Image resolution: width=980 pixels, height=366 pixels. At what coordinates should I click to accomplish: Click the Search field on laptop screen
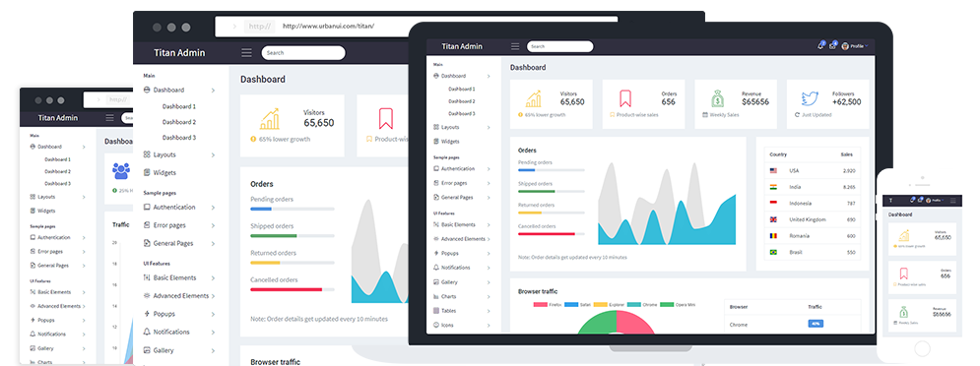coord(560,46)
